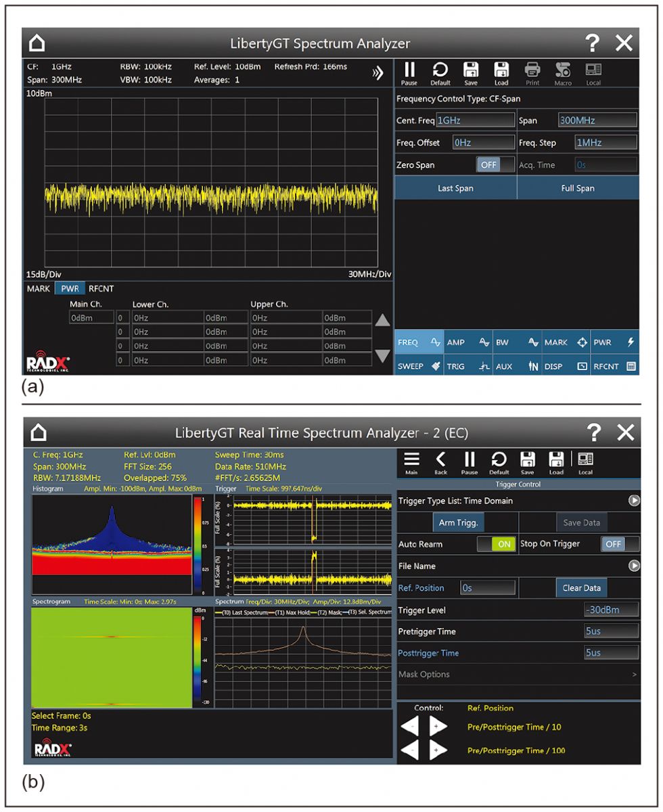
Task: Expand the Mask Options row
Action: pos(518,674)
